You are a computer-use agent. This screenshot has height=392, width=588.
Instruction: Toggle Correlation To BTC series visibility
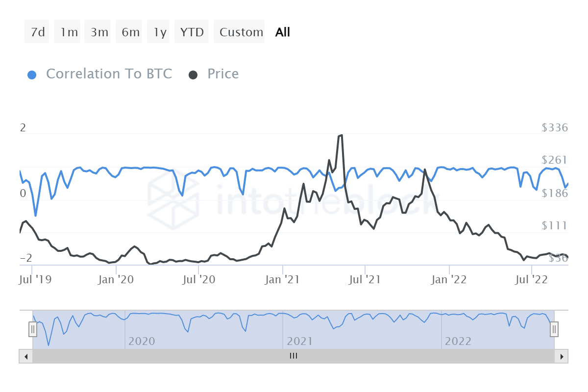click(109, 74)
